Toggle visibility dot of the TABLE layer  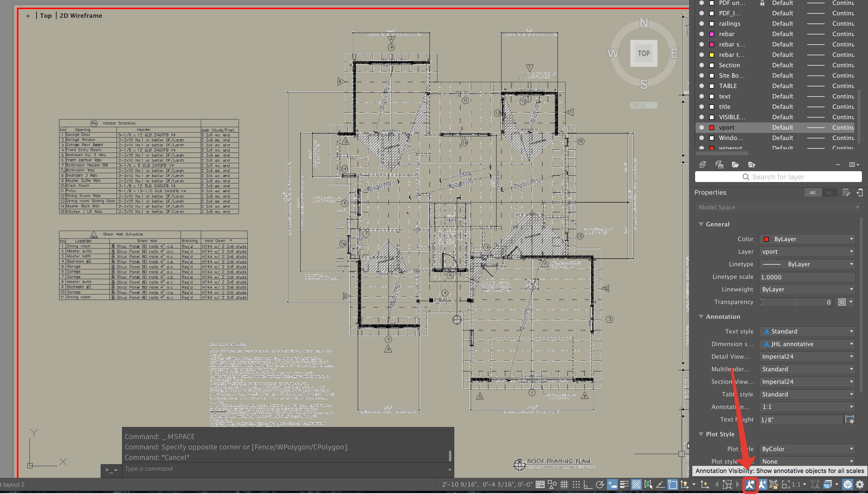(x=701, y=86)
